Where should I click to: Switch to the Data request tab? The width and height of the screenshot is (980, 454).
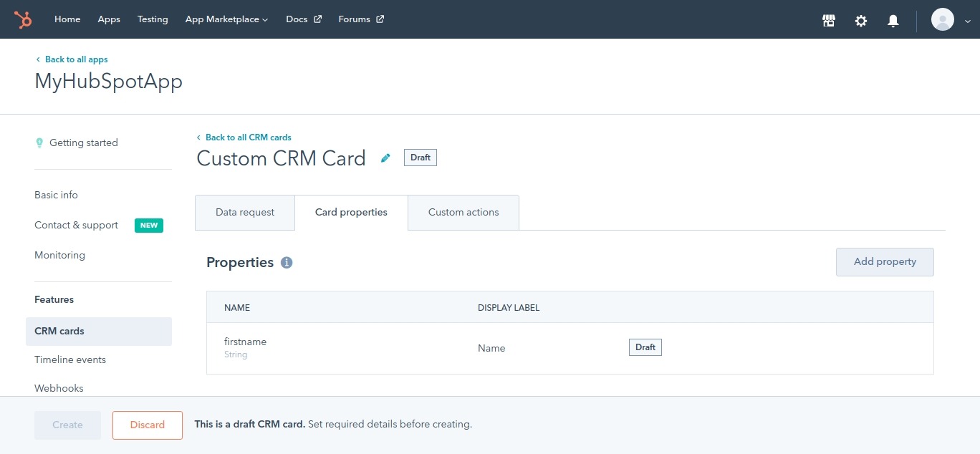pos(245,213)
